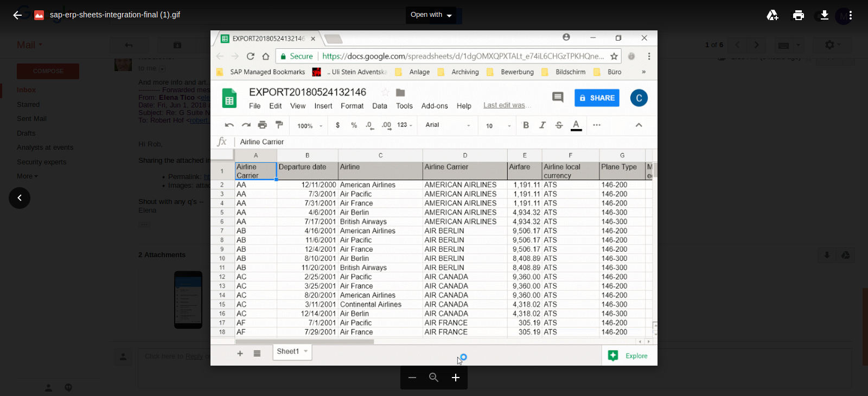Select the Plane Type header cell
The width and height of the screenshot is (868, 396).
point(622,171)
